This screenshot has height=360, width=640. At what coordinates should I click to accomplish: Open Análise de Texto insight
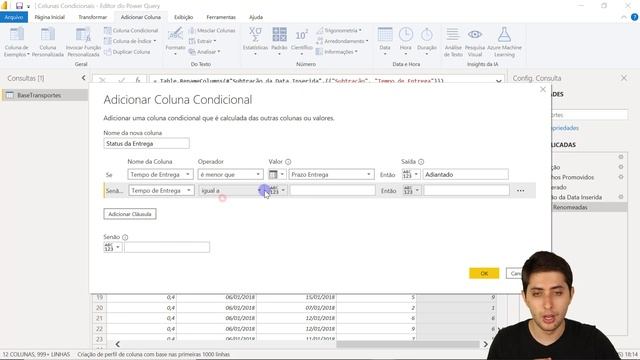click(453, 42)
